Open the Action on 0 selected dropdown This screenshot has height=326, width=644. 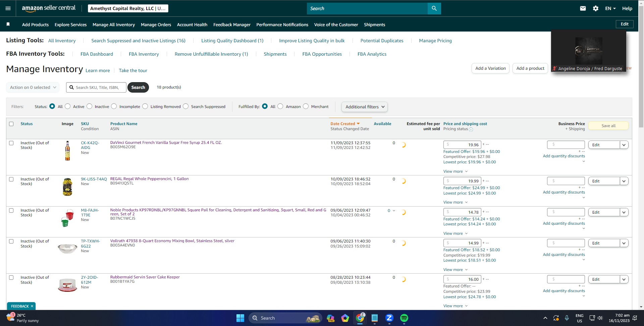click(33, 87)
